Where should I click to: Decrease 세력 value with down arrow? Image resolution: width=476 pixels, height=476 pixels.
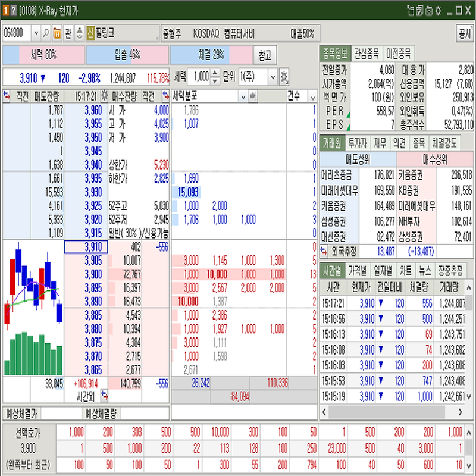pos(215,81)
